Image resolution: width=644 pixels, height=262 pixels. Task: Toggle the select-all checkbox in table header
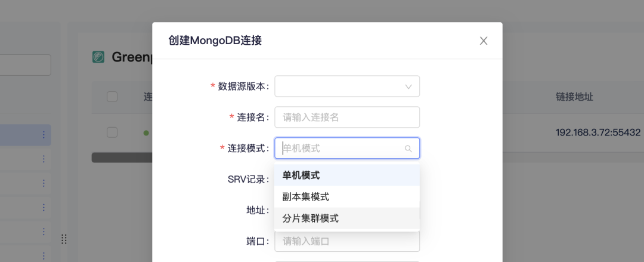click(x=112, y=97)
